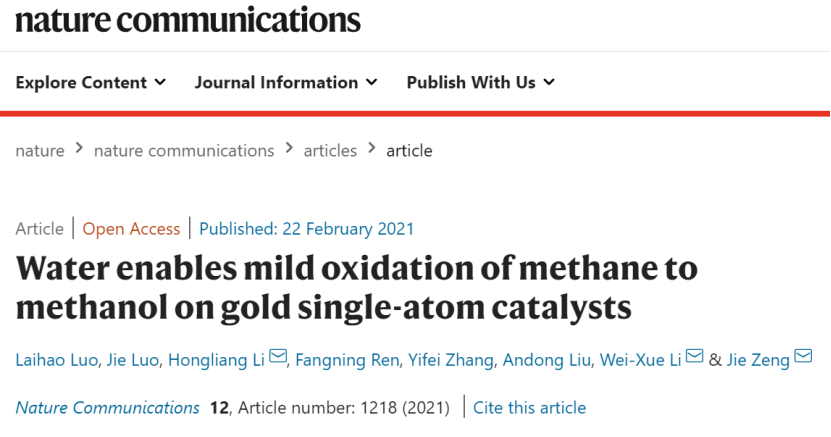The height and width of the screenshot is (437, 831).
Task: Click author name Andong Liu
Action: point(546,360)
